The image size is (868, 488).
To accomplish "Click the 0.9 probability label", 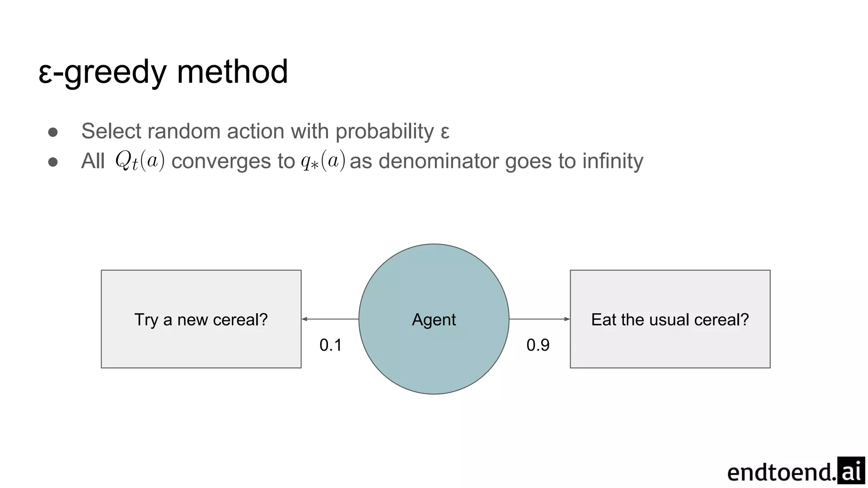I will pos(538,345).
